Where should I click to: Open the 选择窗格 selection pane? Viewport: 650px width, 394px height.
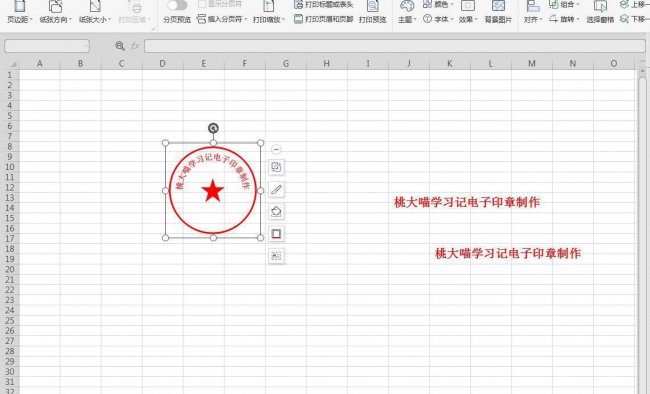coord(600,12)
